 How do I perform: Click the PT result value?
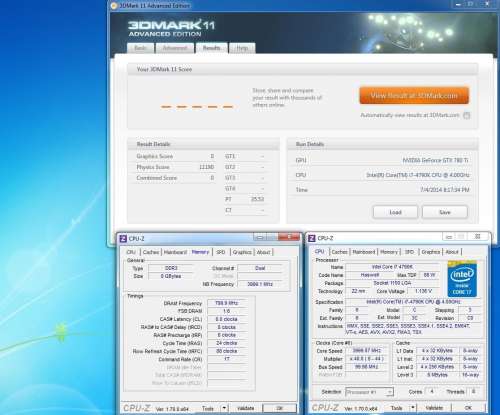click(x=257, y=199)
